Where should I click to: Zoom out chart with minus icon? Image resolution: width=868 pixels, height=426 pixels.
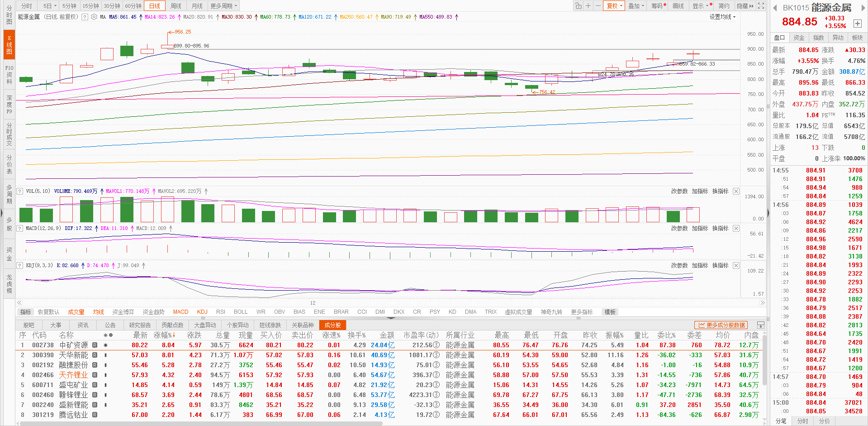[598, 6]
